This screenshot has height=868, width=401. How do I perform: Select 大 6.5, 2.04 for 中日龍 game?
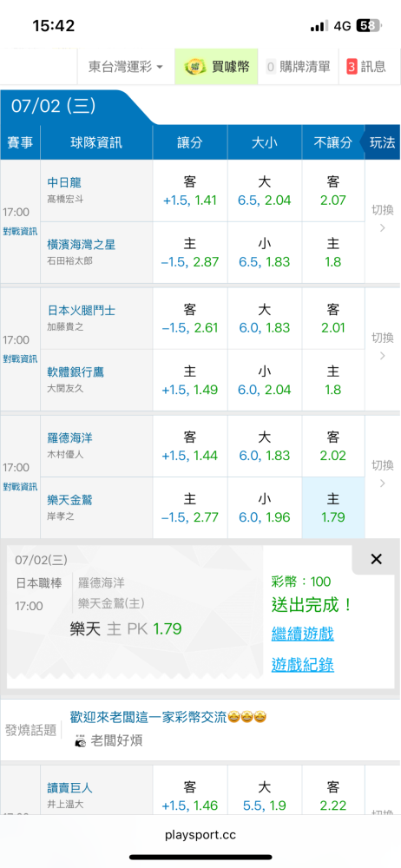click(x=264, y=191)
